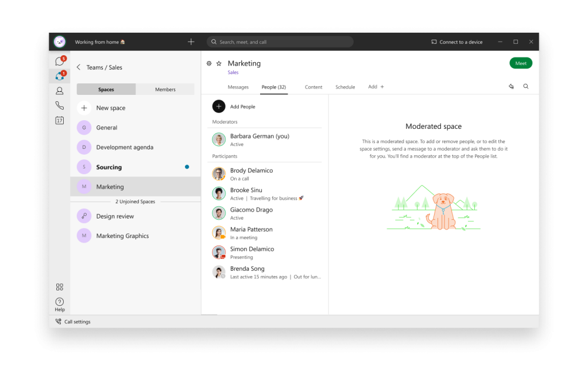Open the space settings gear icon

pyautogui.click(x=209, y=64)
